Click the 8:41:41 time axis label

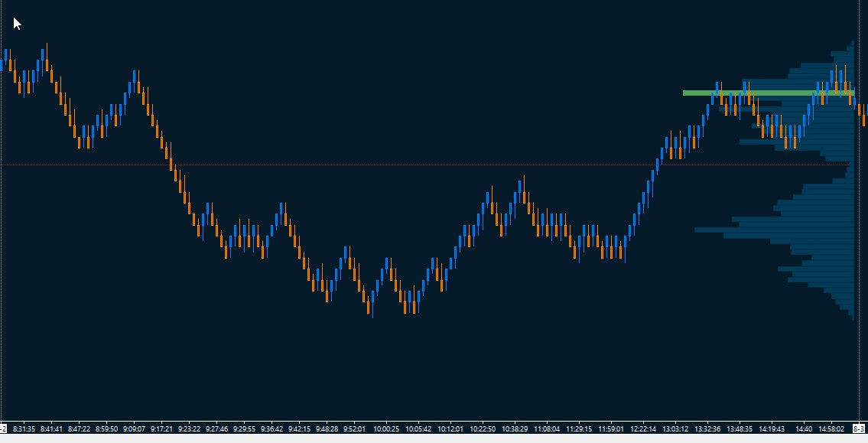51,428
